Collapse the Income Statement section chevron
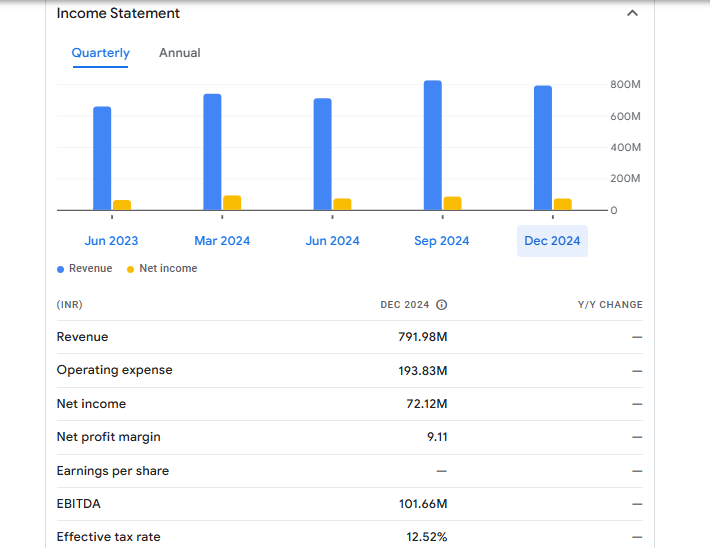The height and width of the screenshot is (548, 710). pos(631,14)
